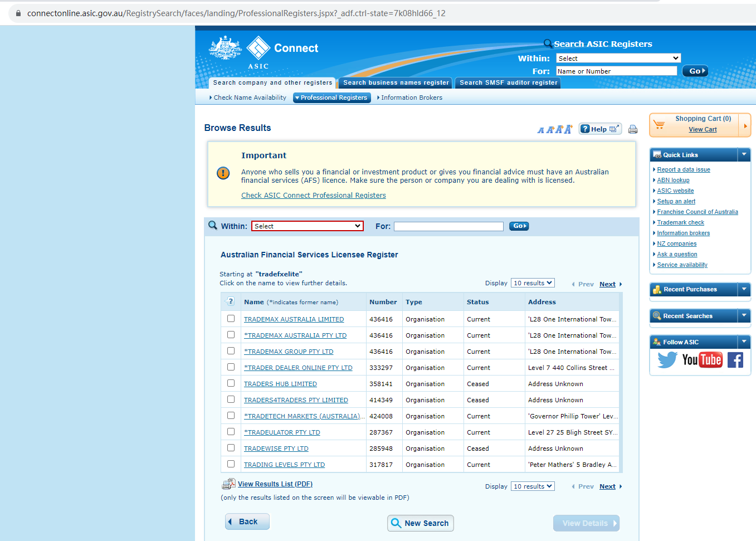
Task: Open View Cart link
Action: [x=703, y=129]
